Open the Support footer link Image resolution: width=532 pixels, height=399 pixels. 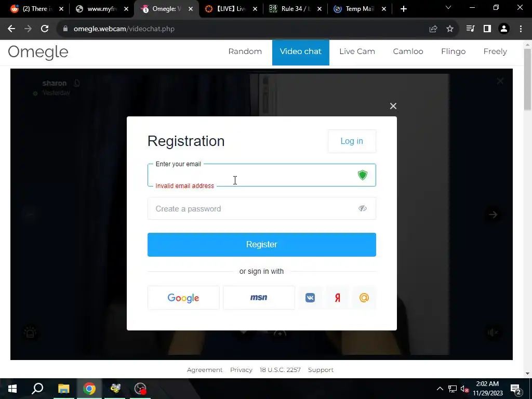(321, 370)
